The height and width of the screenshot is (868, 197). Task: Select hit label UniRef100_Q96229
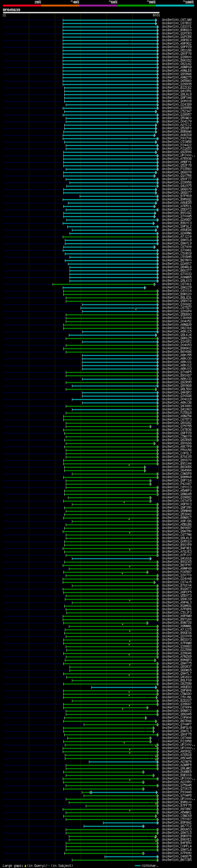pos(177,288)
